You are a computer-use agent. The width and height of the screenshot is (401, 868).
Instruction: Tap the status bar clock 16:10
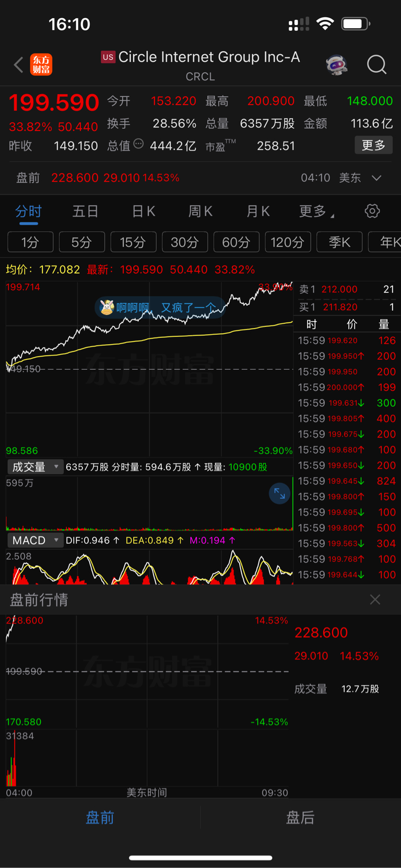click(69, 24)
